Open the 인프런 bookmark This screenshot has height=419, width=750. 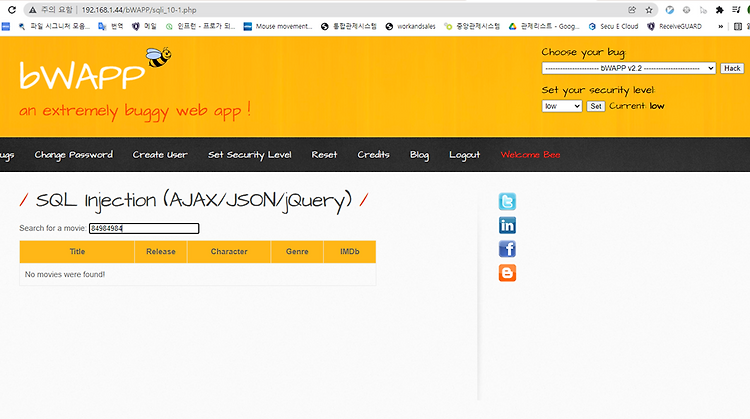pos(200,26)
